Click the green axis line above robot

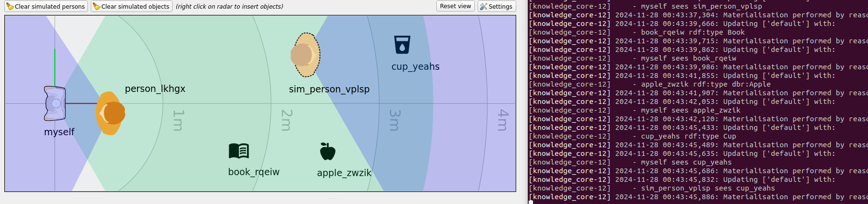(x=55, y=67)
